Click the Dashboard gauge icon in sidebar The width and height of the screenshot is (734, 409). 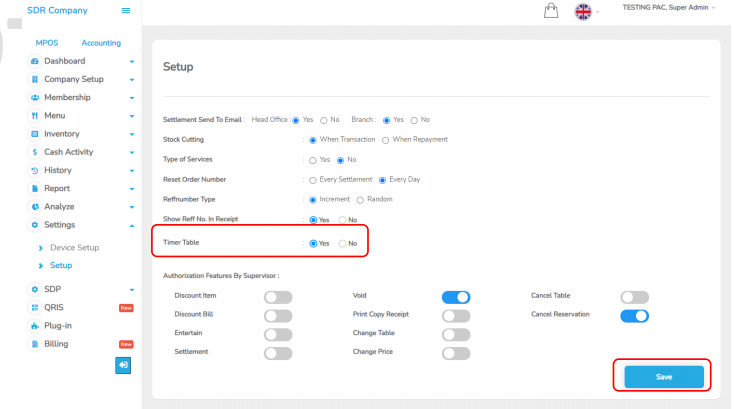click(x=35, y=61)
